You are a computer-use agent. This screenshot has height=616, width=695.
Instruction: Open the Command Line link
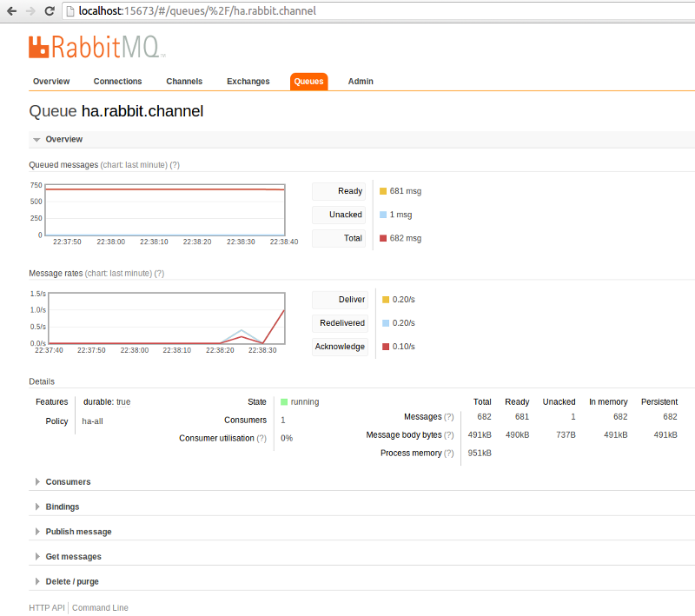[100, 607]
